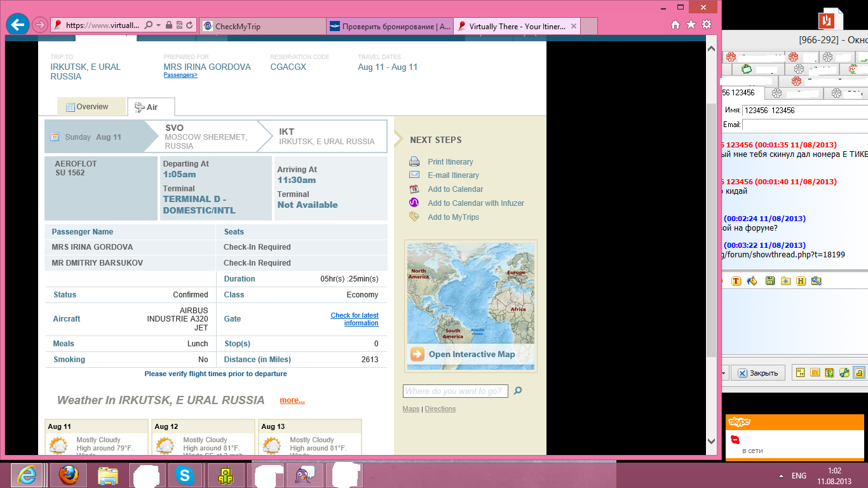This screenshot has height=488, width=868.
Task: Click the paint bucket background icon in chat
Action: [752, 281]
